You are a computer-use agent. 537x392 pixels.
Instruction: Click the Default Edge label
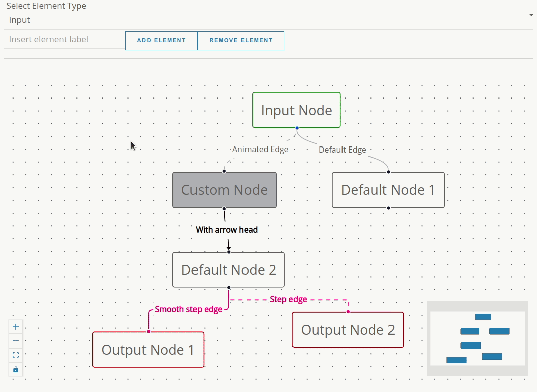tap(342, 150)
